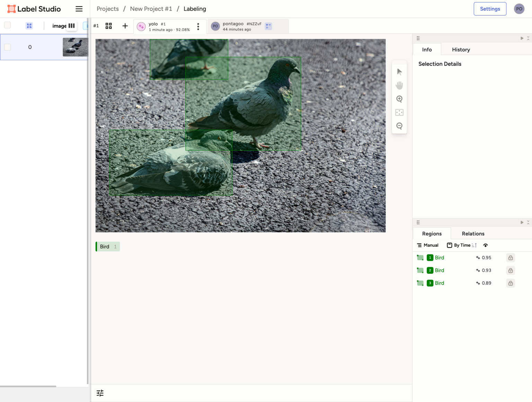Open the Manual grouping dropdown
532x402 pixels.
tap(428, 245)
